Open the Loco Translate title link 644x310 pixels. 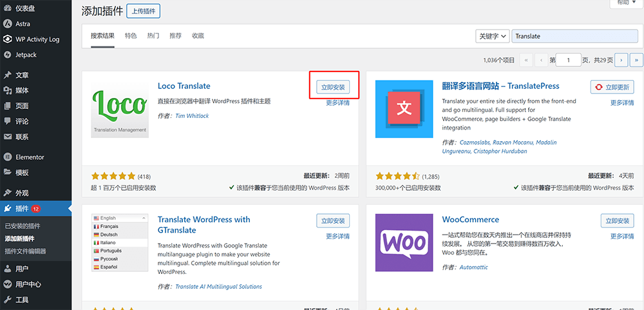click(x=184, y=86)
